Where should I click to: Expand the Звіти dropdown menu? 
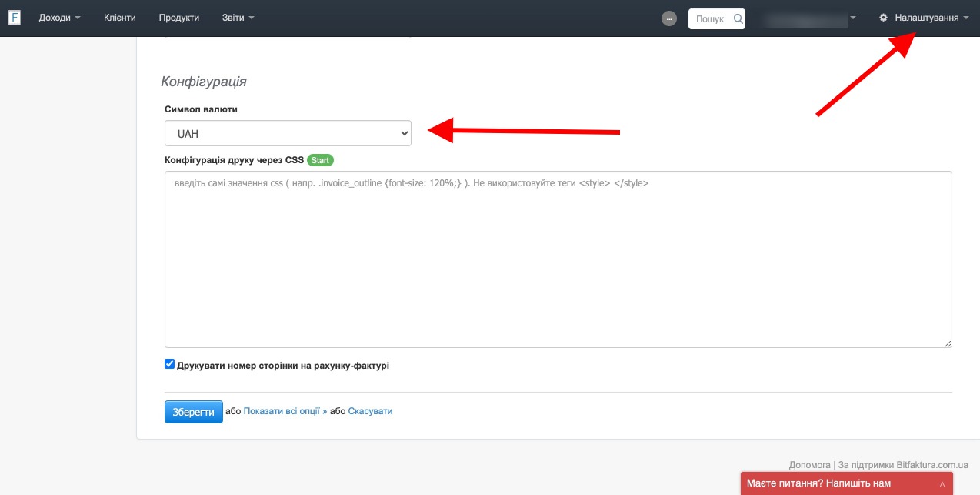pos(238,18)
